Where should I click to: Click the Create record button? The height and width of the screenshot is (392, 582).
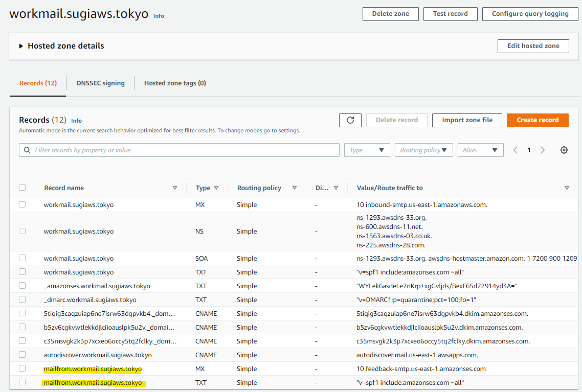538,120
